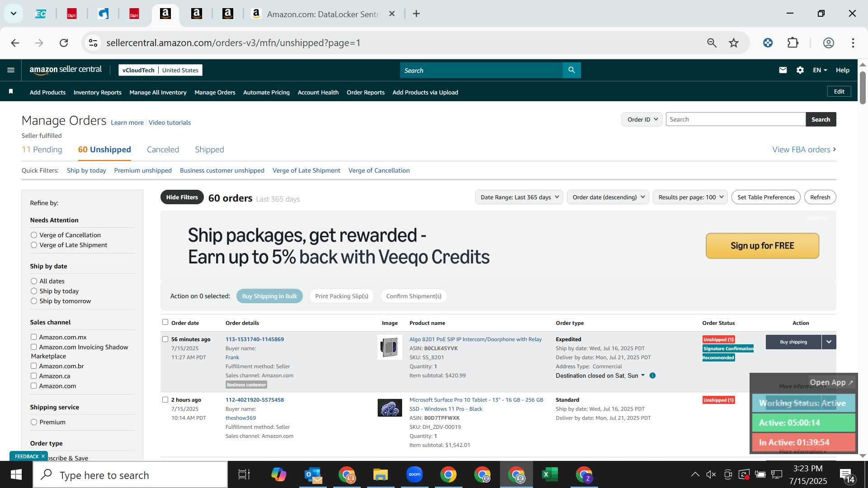868x488 pixels.
Task: Open the tab list dropdown chevron
Action: click(x=14, y=14)
